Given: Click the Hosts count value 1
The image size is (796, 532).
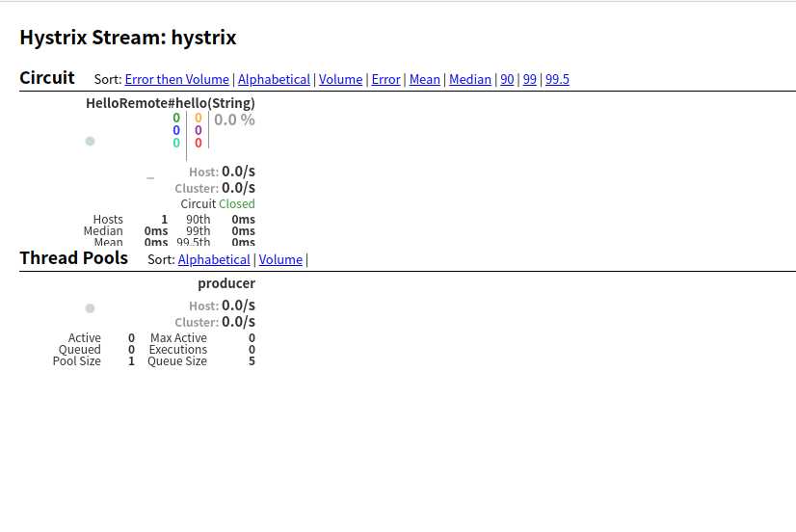Looking at the screenshot, I should [164, 220].
